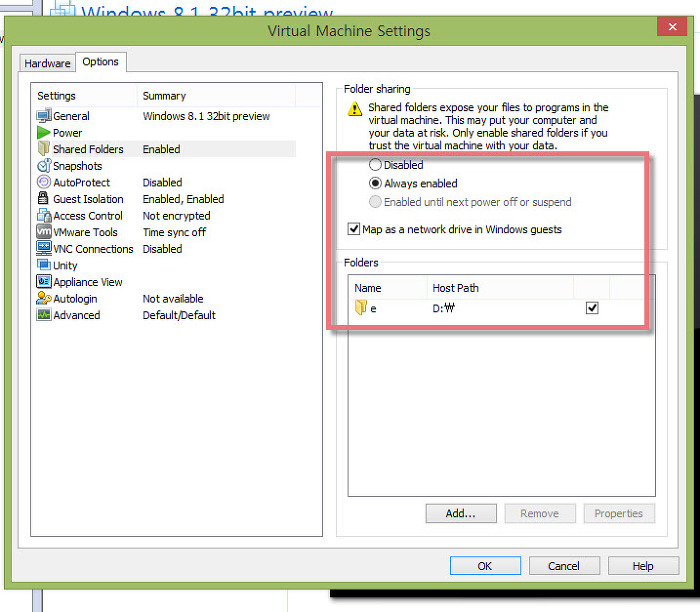Image resolution: width=700 pixels, height=612 pixels.
Task: Click the Autologin users icon
Action: pyautogui.click(x=44, y=298)
